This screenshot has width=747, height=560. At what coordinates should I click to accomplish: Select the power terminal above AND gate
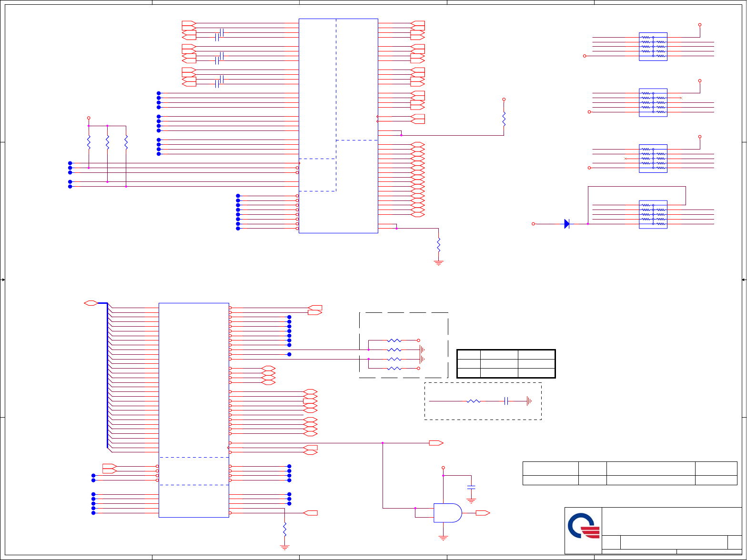[x=443, y=468]
